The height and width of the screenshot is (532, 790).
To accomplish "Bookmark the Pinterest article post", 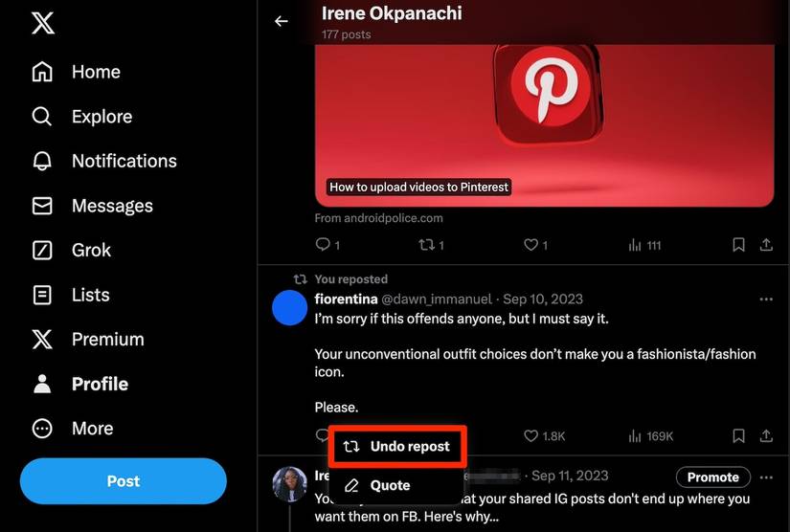I will [x=738, y=245].
